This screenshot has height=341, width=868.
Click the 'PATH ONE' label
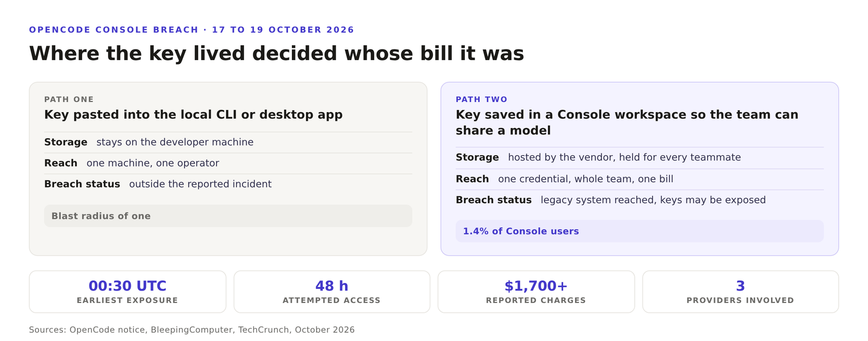(69, 99)
